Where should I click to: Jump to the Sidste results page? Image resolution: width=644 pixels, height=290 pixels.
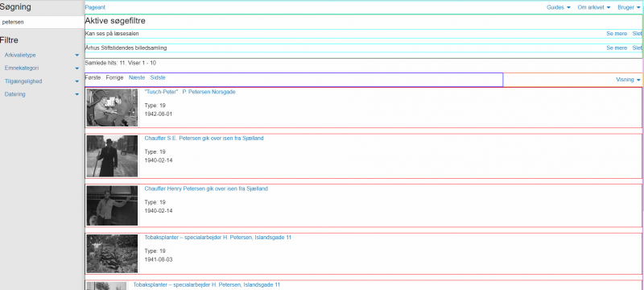[158, 77]
